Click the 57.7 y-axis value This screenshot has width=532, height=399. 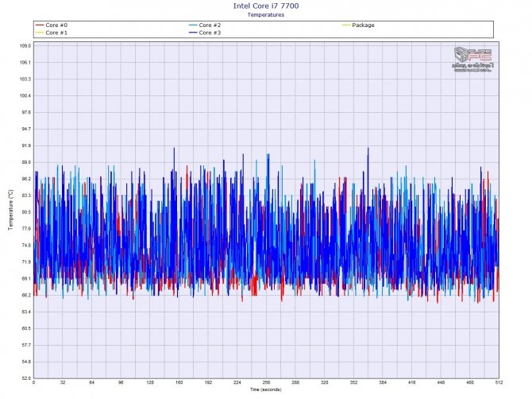pos(26,345)
